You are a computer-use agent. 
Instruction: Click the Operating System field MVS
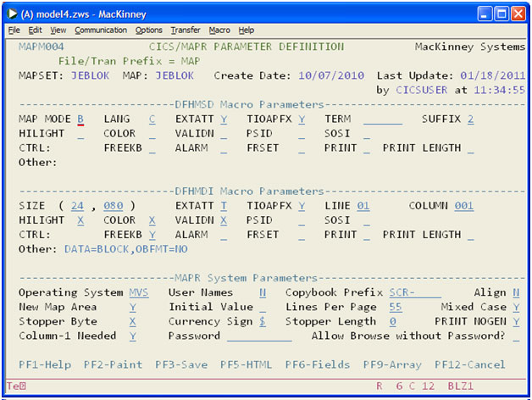click(139, 292)
